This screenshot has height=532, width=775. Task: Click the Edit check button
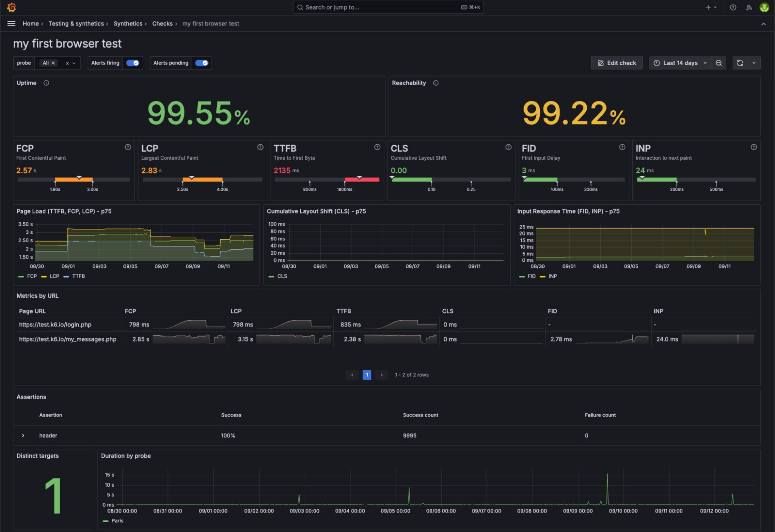pyautogui.click(x=616, y=63)
